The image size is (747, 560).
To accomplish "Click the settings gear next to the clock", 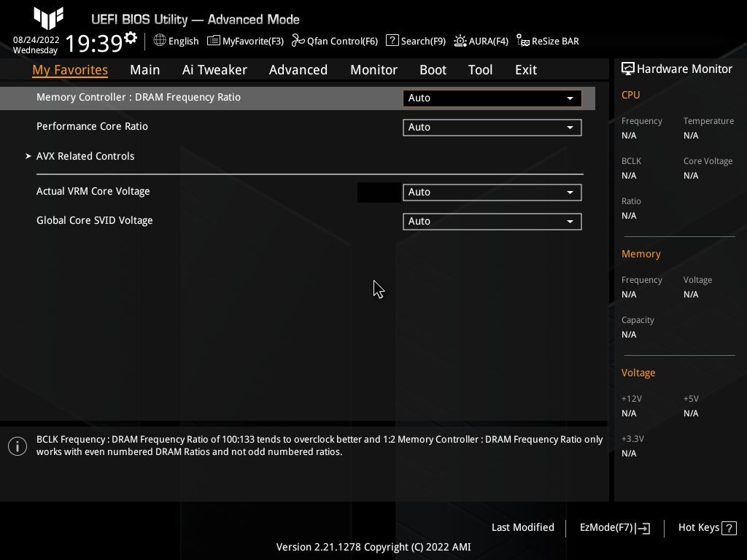I will click(130, 38).
